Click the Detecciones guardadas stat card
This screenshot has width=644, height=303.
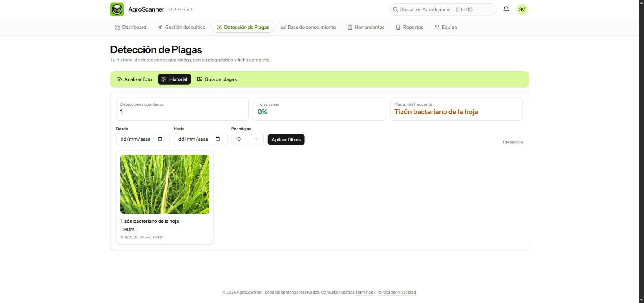coord(182,109)
